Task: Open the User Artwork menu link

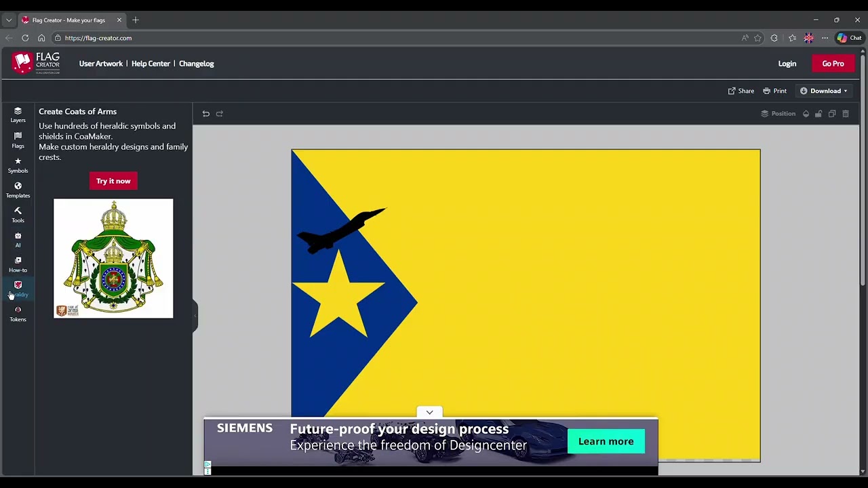Action: [100, 64]
